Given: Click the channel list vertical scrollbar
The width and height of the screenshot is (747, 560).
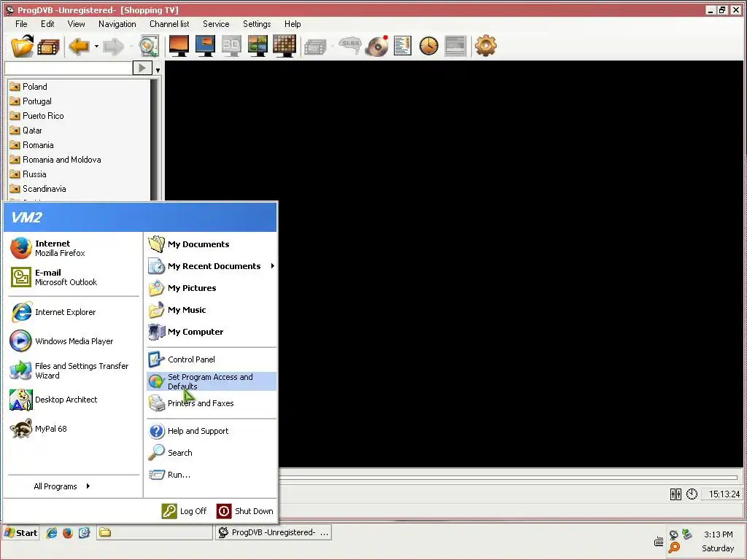Looking at the screenshot, I should (x=154, y=139).
